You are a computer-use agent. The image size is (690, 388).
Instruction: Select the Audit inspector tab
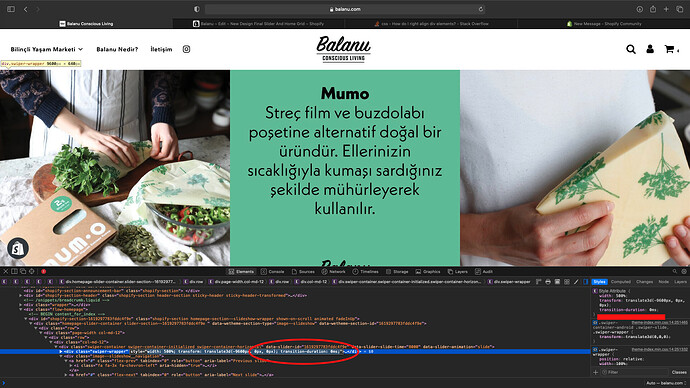(484, 271)
